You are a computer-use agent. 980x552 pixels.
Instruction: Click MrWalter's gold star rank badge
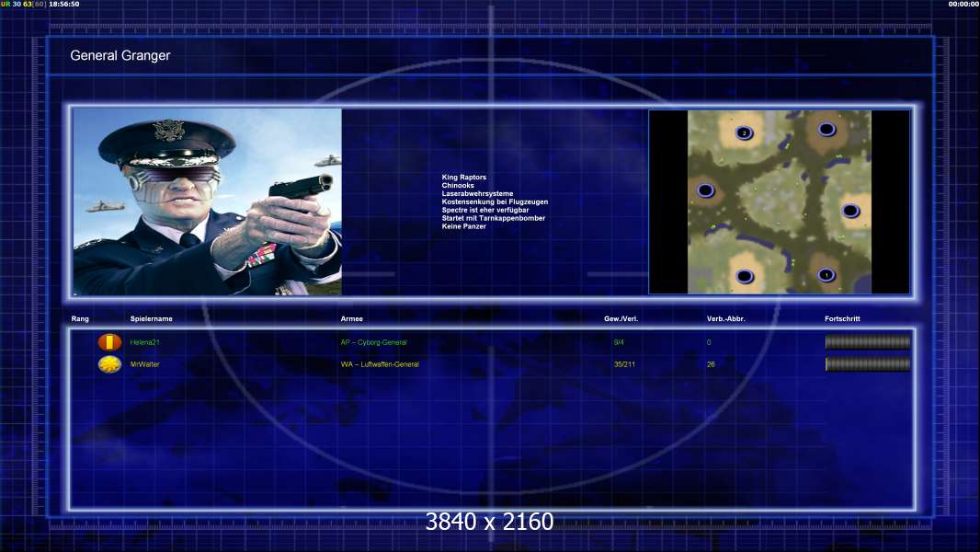(x=109, y=363)
